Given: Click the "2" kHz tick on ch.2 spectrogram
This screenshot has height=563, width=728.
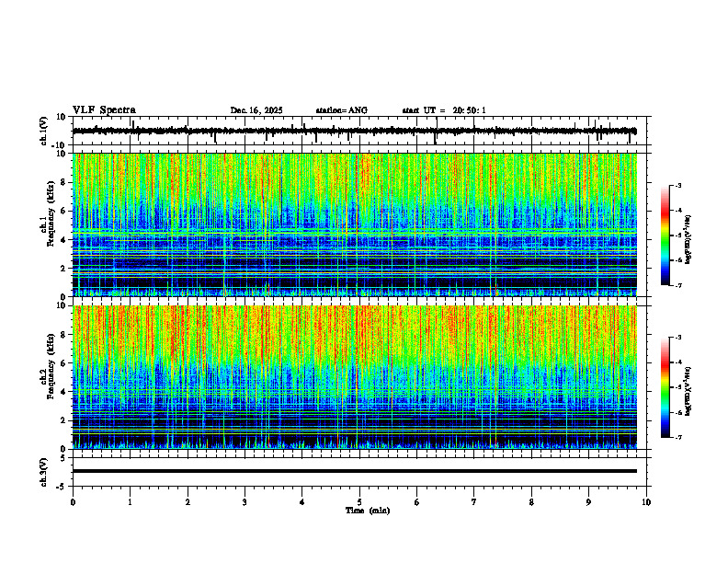Looking at the screenshot, I should coord(64,420).
